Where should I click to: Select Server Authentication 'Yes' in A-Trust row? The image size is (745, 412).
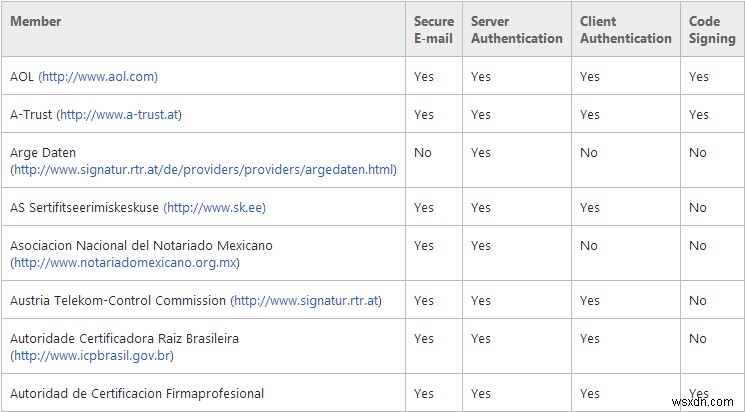click(x=481, y=114)
